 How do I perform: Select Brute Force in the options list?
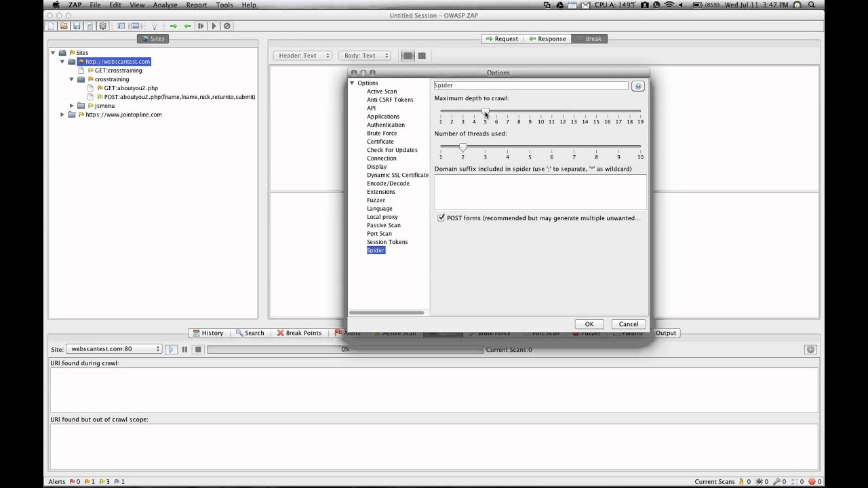[382, 134]
